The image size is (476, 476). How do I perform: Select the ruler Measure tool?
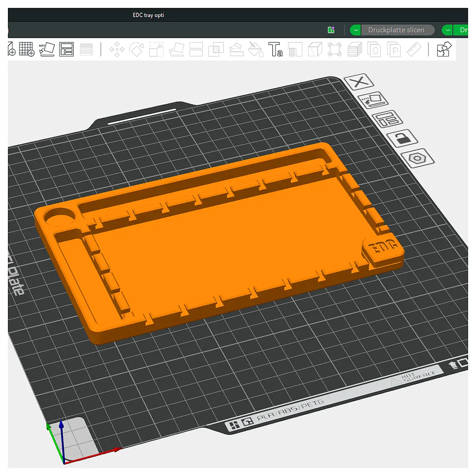(414, 50)
